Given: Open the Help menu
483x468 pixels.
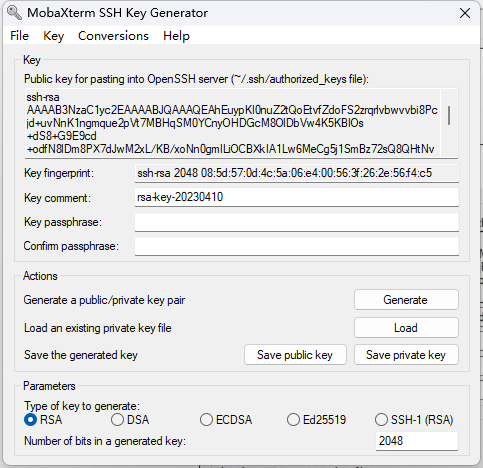Looking at the screenshot, I should [x=176, y=36].
